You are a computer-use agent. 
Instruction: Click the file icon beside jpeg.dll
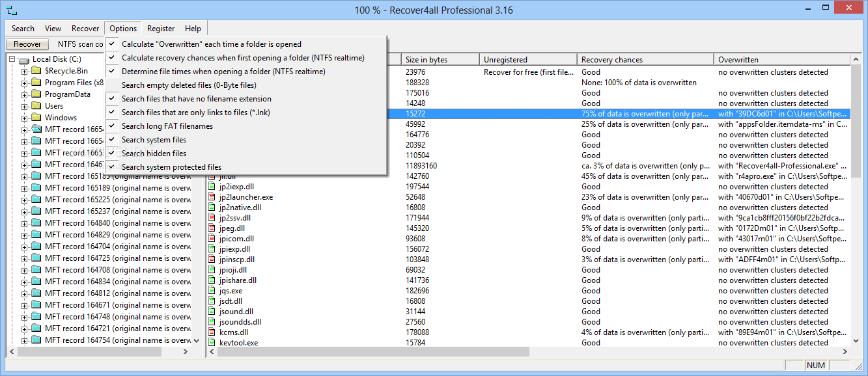click(x=212, y=228)
